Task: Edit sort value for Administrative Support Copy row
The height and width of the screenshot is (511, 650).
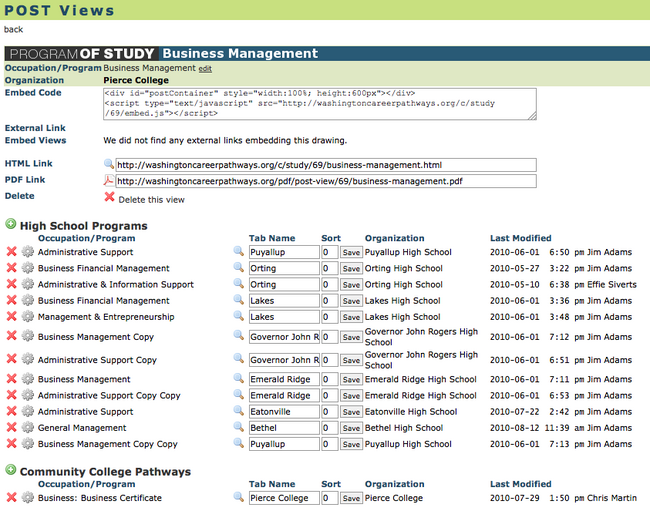Action: point(330,360)
